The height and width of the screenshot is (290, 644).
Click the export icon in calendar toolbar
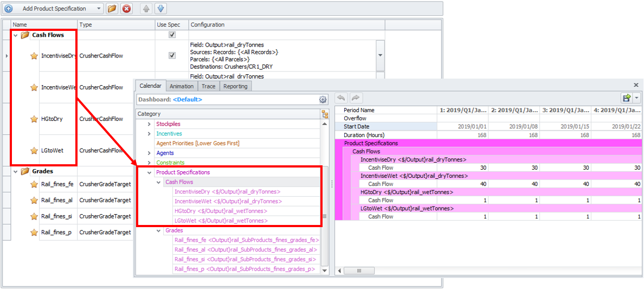pyautogui.click(x=627, y=98)
